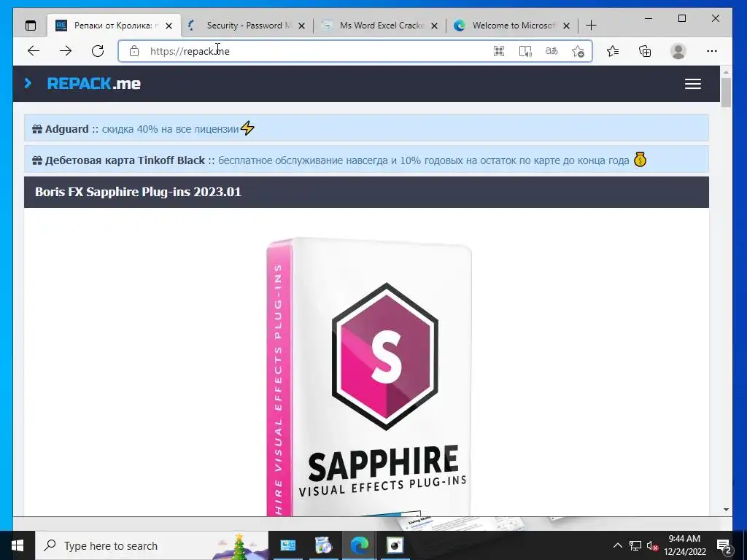Open the browser profile avatar

(x=678, y=51)
